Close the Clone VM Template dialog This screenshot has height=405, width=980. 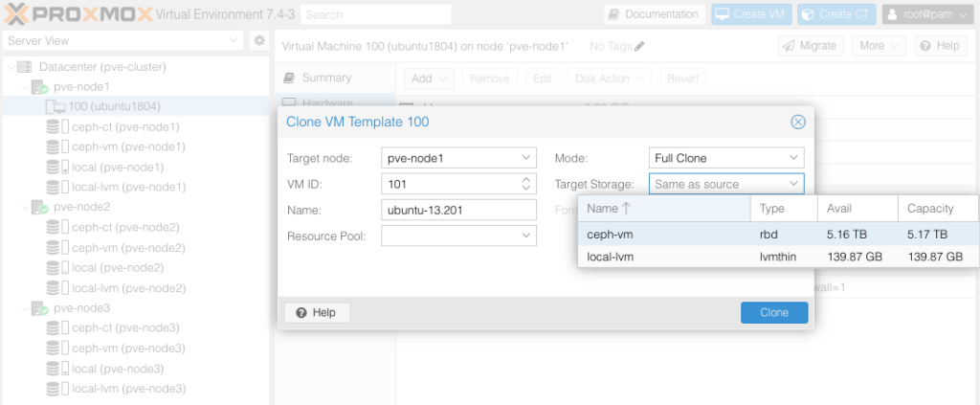[798, 122]
